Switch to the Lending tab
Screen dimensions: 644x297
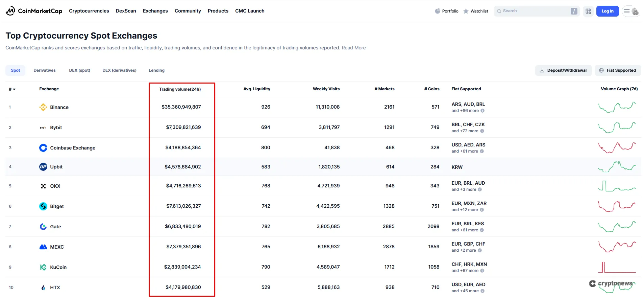pyautogui.click(x=156, y=70)
